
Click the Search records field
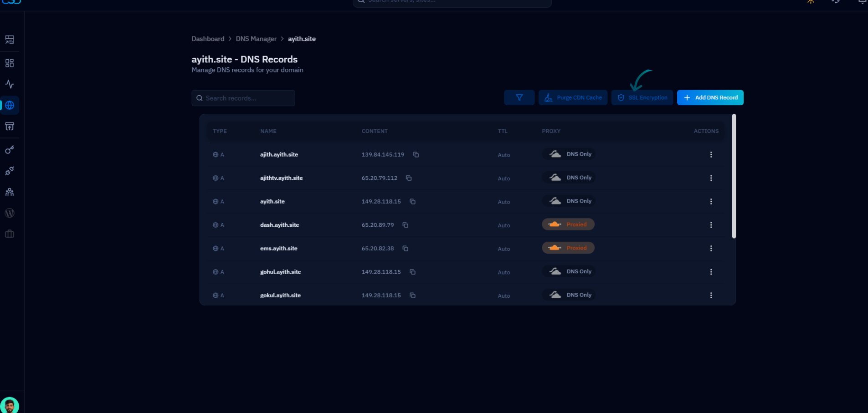tap(243, 98)
